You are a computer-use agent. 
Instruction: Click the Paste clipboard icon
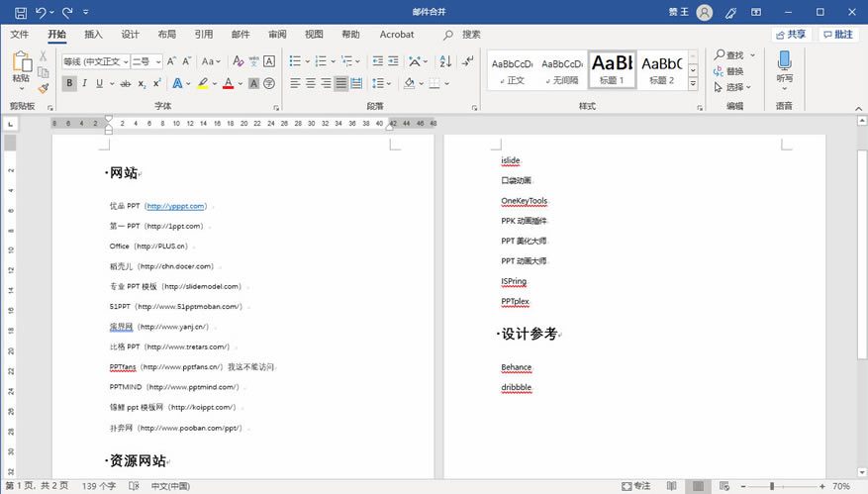coord(22,62)
